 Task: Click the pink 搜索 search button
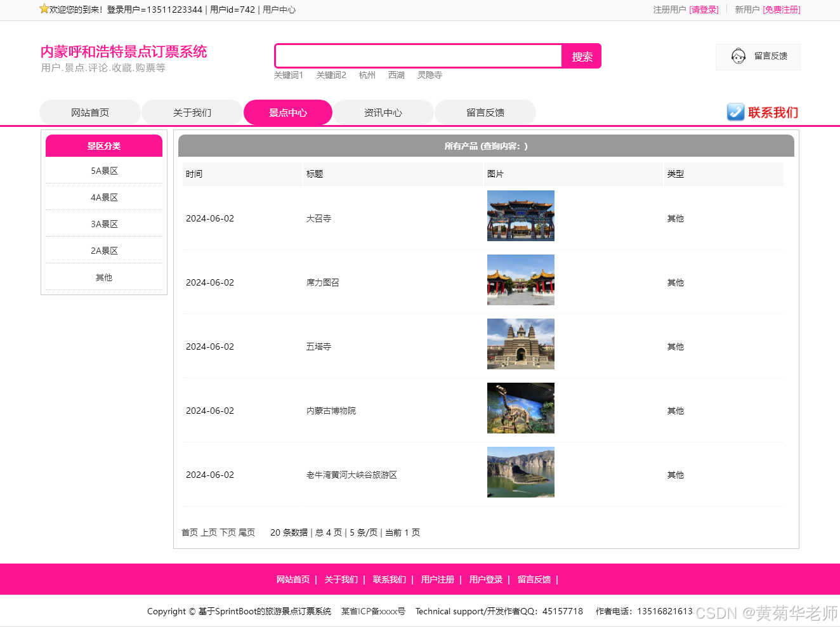(x=582, y=56)
